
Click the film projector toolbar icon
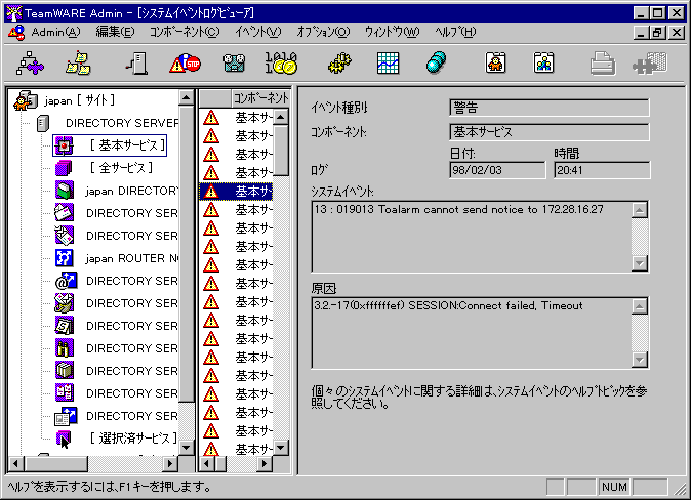(234, 63)
